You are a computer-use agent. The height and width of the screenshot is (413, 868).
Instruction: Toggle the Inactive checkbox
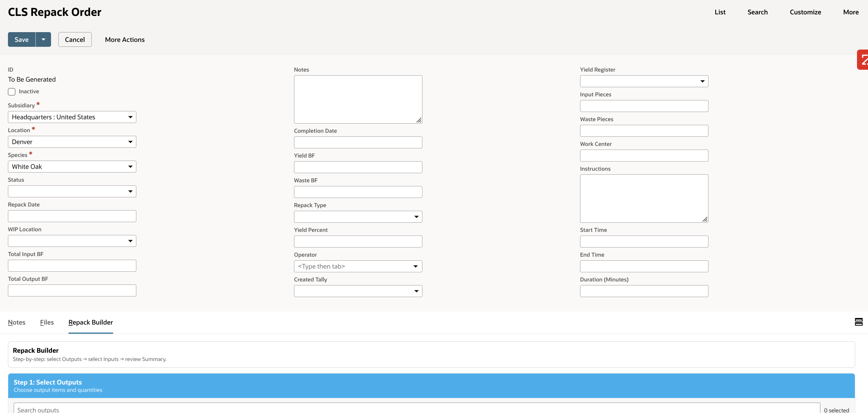pyautogui.click(x=12, y=92)
